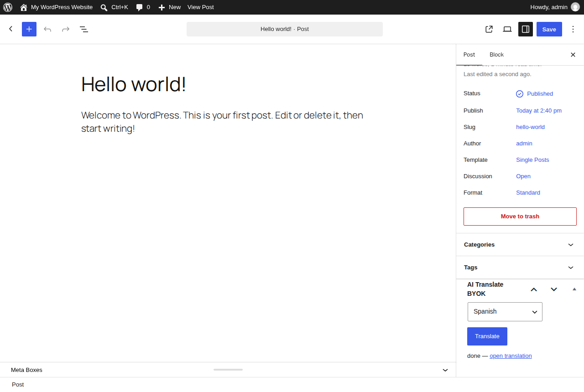Go back using the left arrow button

coord(11,29)
